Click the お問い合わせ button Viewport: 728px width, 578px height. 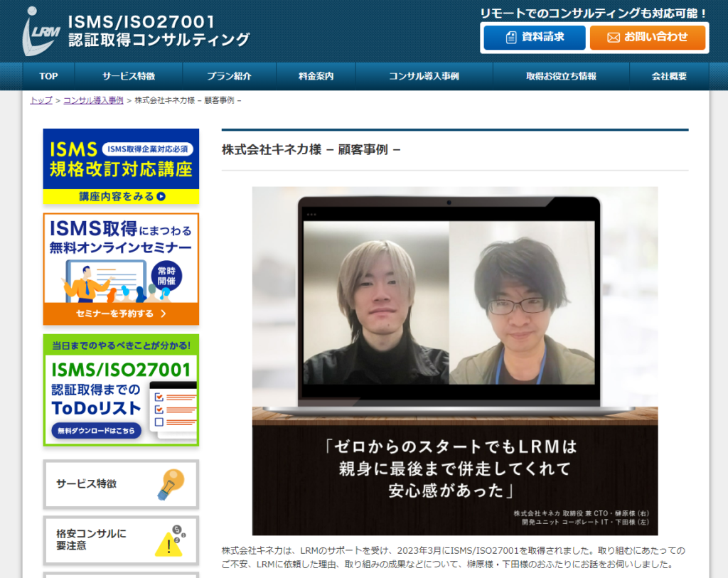(648, 37)
